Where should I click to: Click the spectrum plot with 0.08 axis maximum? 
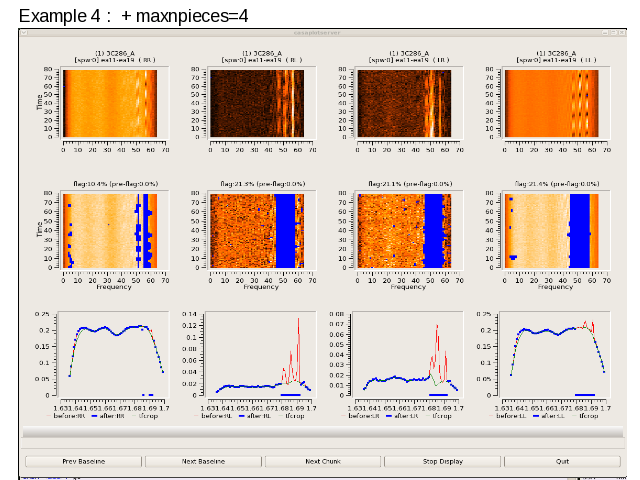coord(407,354)
